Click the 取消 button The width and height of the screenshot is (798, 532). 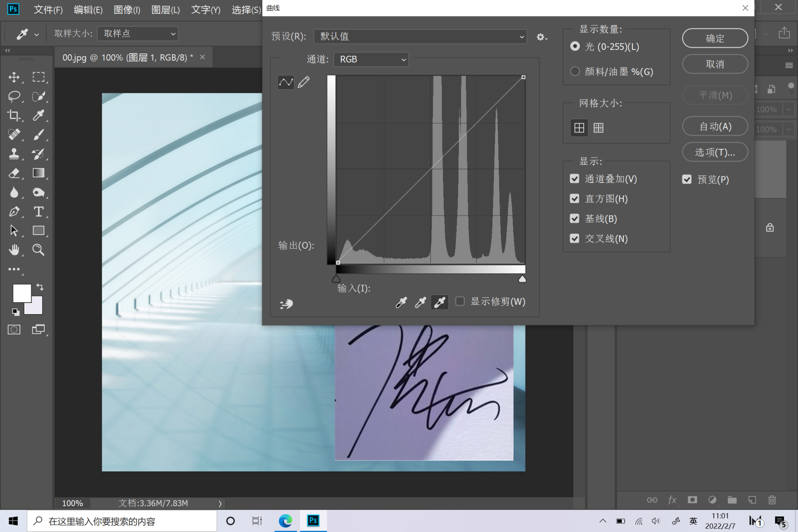[x=715, y=64]
